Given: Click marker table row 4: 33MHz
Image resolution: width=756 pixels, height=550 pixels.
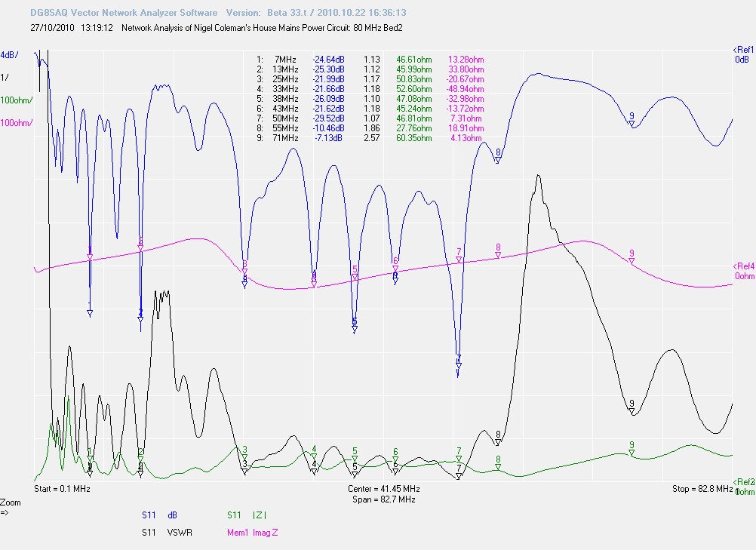Looking at the screenshot, I should tap(370, 89).
